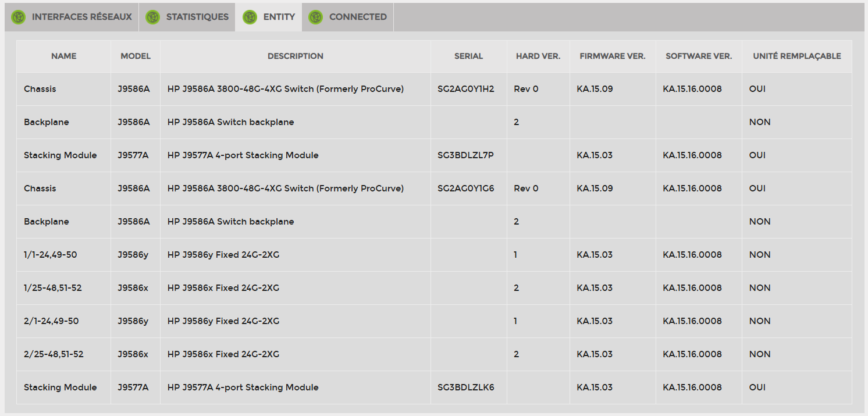Click the 3800-48G-4XG description in SG2AG0Y1H2 row

[286, 89]
